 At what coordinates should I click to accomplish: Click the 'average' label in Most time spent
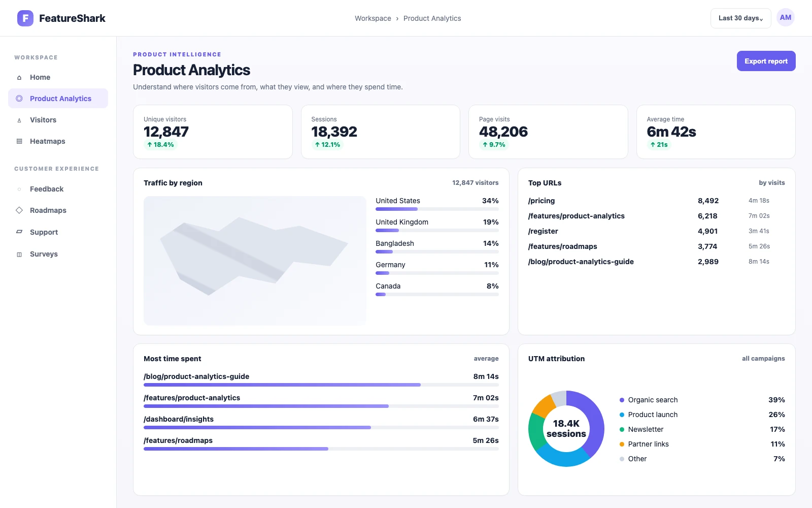pos(486,359)
